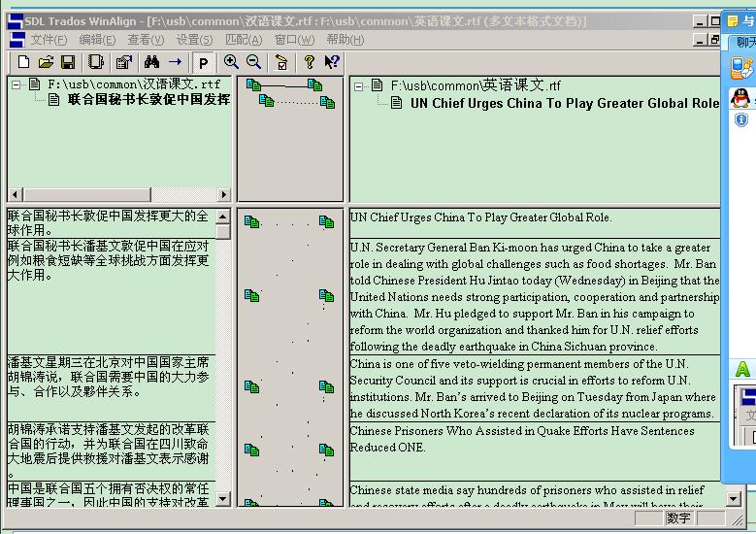Click the binoculars find icon
The height and width of the screenshot is (534, 756).
point(151,62)
